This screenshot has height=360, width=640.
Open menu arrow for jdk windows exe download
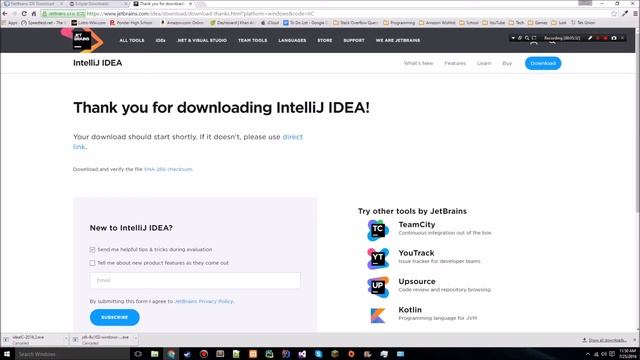coord(136,339)
